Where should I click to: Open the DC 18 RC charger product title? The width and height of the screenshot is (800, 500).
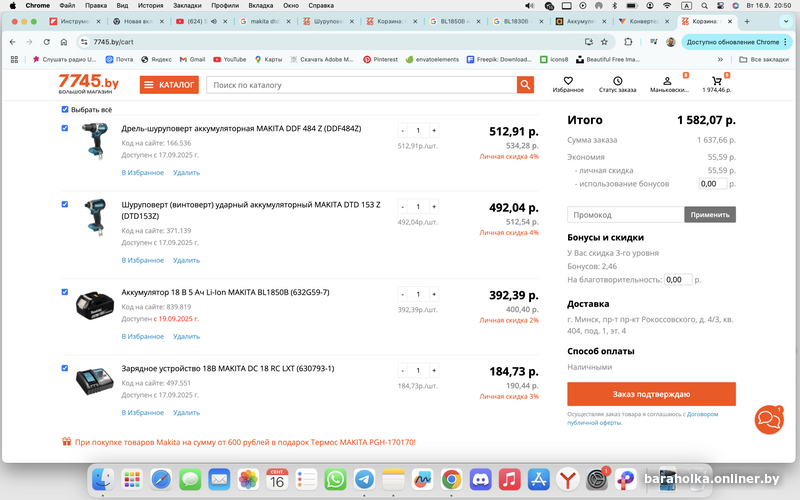point(228,368)
